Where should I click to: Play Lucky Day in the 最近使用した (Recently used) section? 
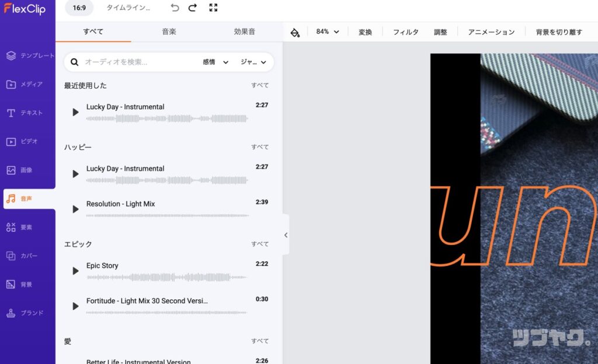click(75, 112)
